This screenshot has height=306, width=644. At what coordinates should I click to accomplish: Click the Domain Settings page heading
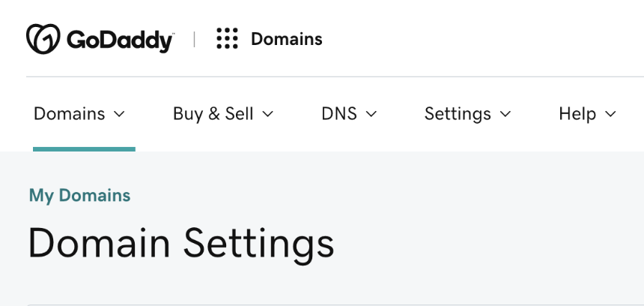(x=180, y=244)
